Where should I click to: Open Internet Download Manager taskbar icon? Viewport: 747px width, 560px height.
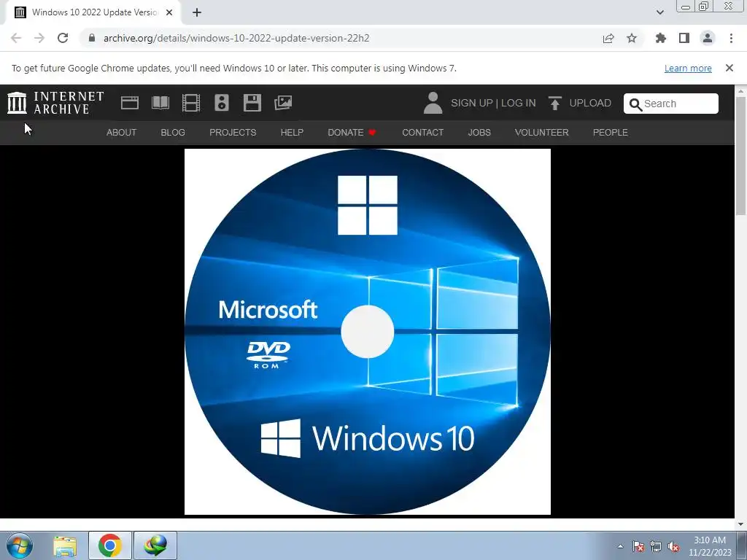pos(155,545)
